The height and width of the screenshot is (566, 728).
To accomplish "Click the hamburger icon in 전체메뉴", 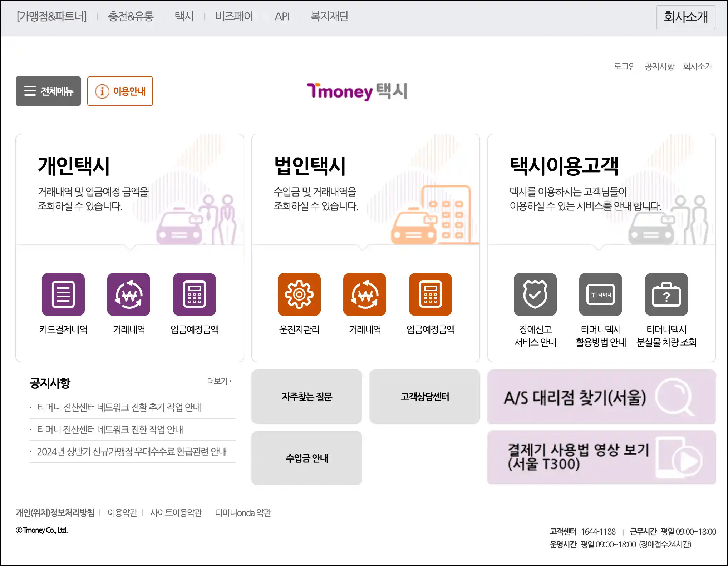I will coord(30,91).
